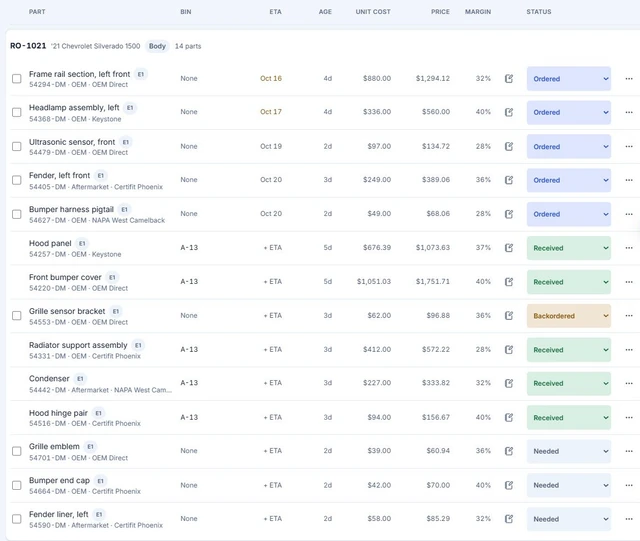Check the Fender, left front row

click(x=16, y=180)
